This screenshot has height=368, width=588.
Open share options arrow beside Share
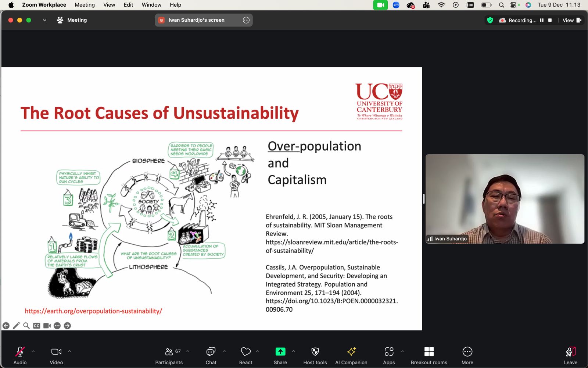point(294,351)
